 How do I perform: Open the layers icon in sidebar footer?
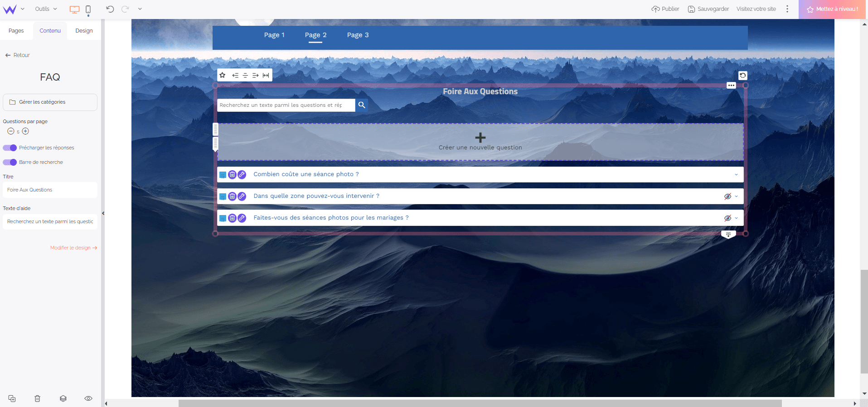point(63,398)
